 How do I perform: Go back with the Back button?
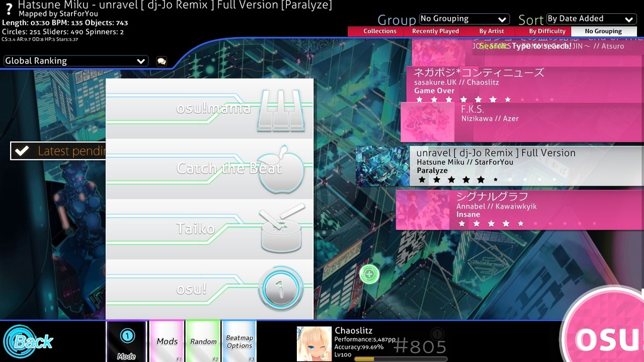(x=28, y=341)
